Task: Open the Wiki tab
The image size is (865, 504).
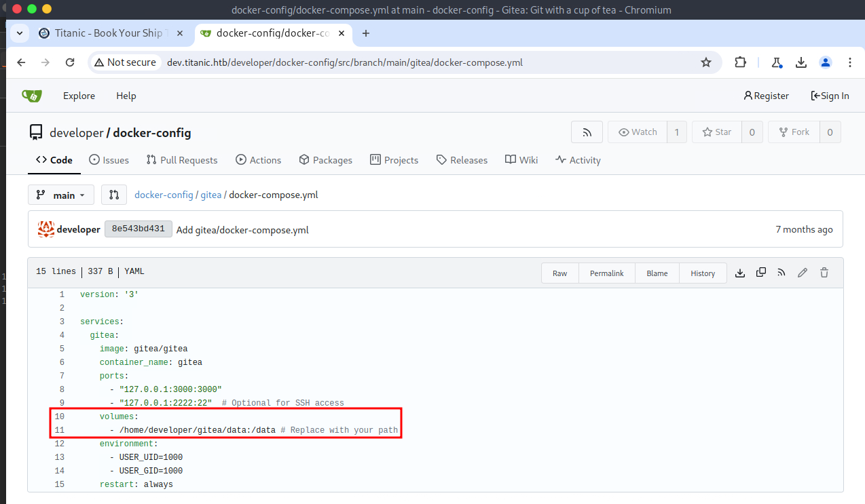Action: 521,160
